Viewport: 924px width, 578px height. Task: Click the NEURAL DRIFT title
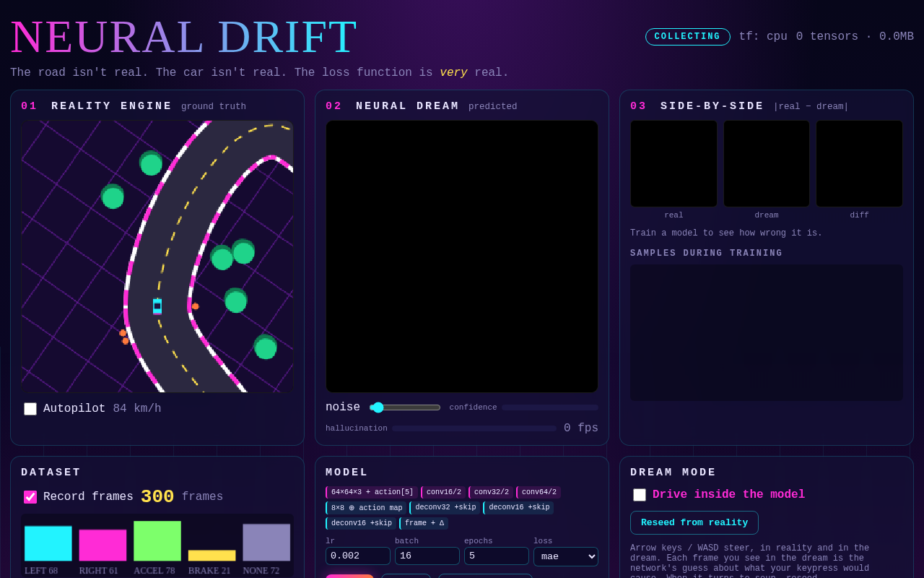(x=184, y=37)
